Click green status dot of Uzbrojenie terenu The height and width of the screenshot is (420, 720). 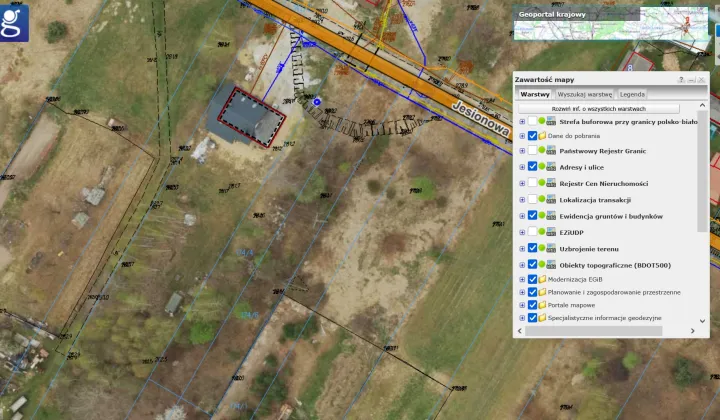(542, 248)
